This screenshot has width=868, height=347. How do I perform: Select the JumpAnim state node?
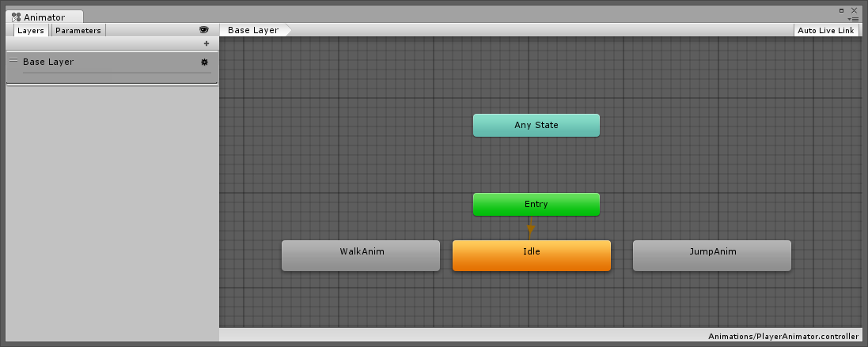pyautogui.click(x=712, y=255)
